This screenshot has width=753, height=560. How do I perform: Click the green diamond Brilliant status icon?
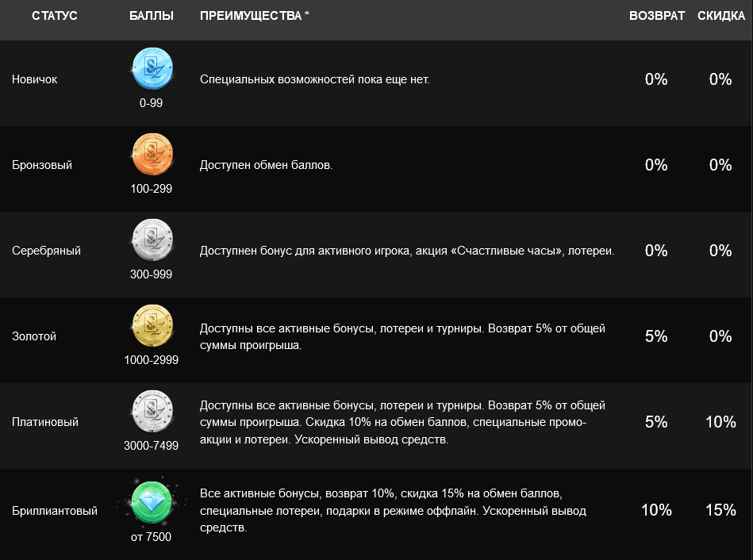click(152, 502)
